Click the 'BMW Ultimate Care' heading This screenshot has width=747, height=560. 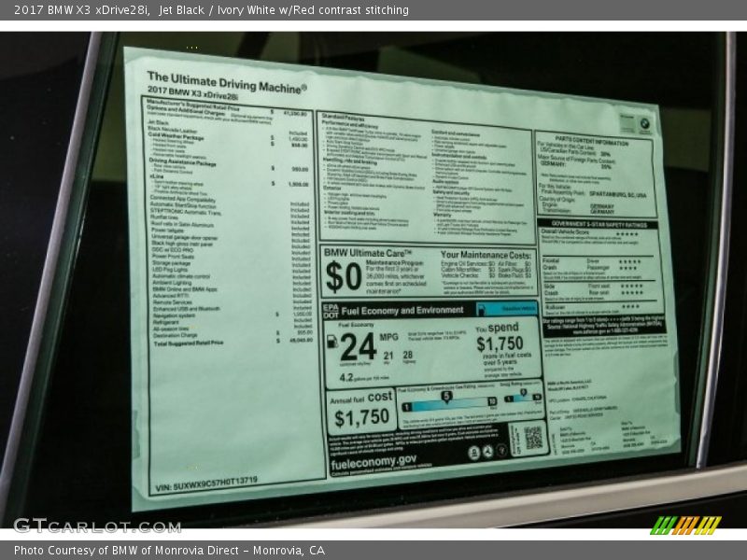[x=367, y=253]
